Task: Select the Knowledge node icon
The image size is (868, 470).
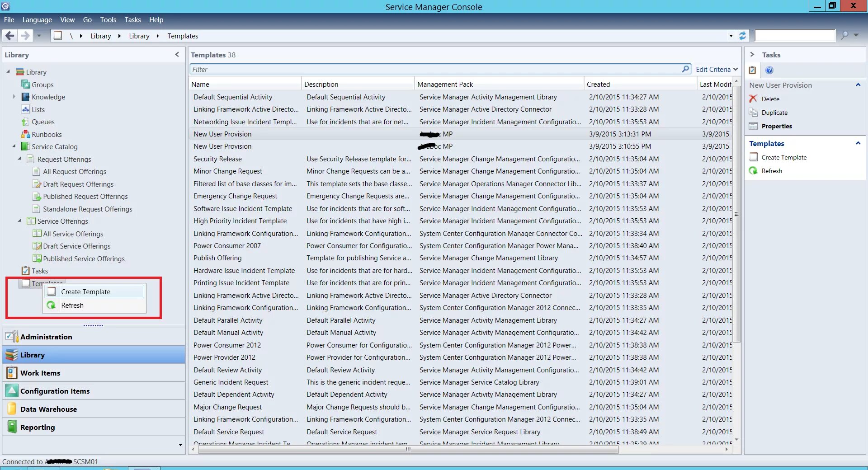Action: [x=26, y=97]
